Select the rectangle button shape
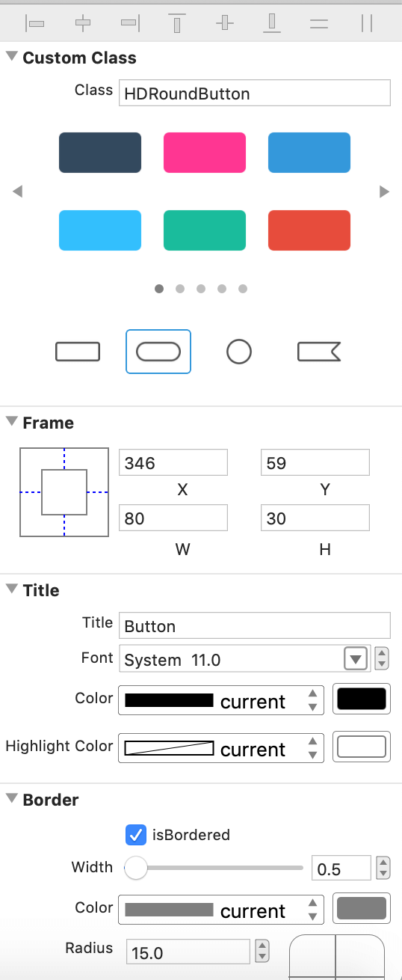402x980 pixels. 78,352
